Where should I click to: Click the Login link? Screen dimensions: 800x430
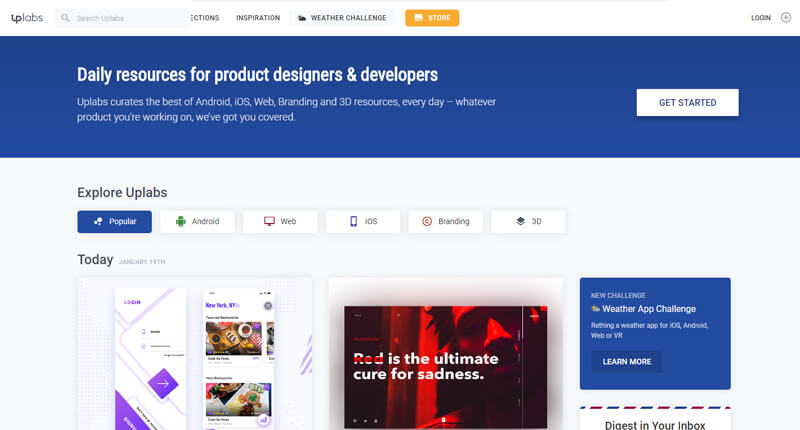click(761, 18)
